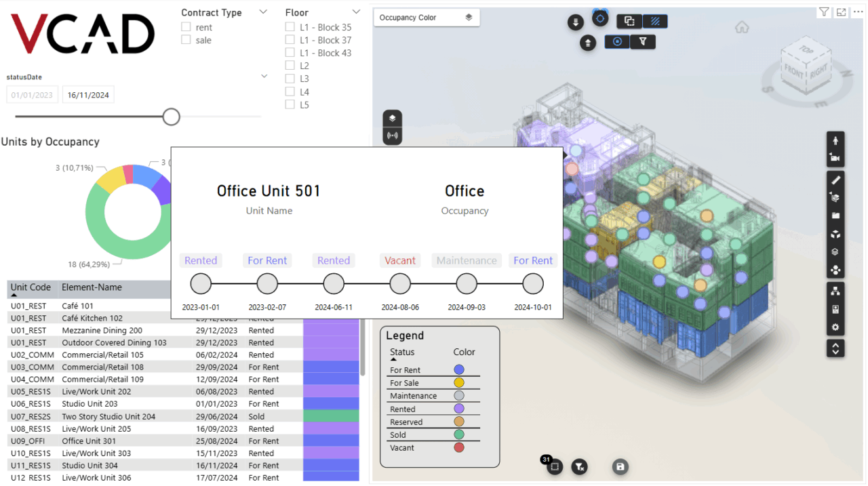Image resolution: width=868 pixels, height=486 pixels.
Task: Open the Occupancy Color theme dropdown
Action: 427,18
